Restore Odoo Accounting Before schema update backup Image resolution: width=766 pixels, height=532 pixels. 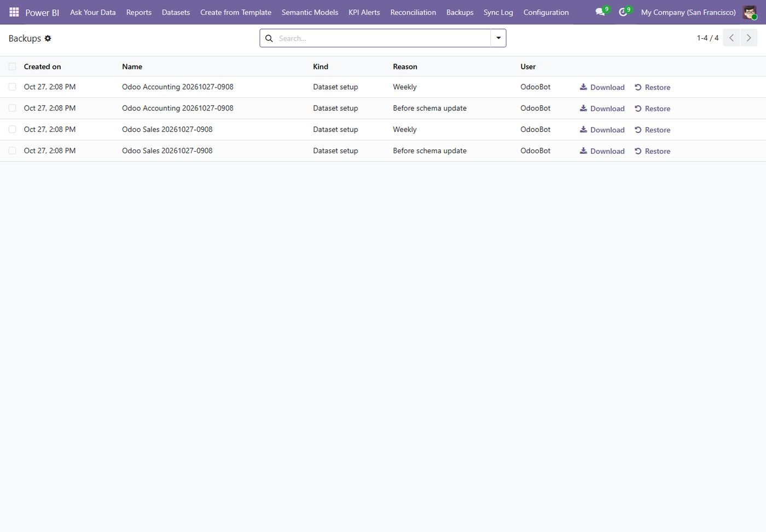[x=652, y=108]
